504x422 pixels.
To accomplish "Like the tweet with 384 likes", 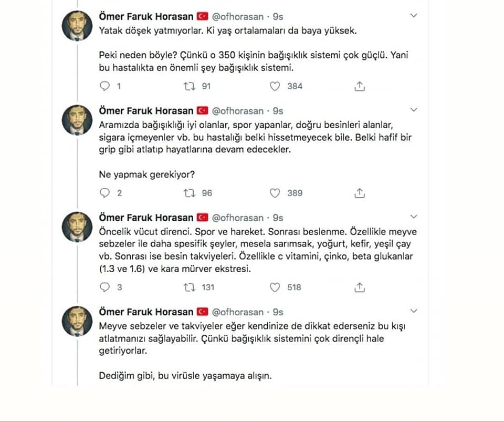I will tap(275, 86).
